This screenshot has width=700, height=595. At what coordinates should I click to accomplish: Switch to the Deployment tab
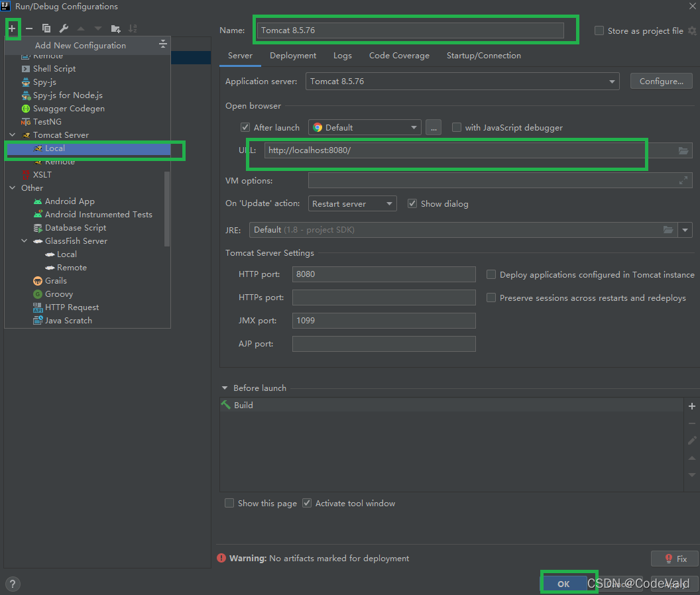[293, 56]
